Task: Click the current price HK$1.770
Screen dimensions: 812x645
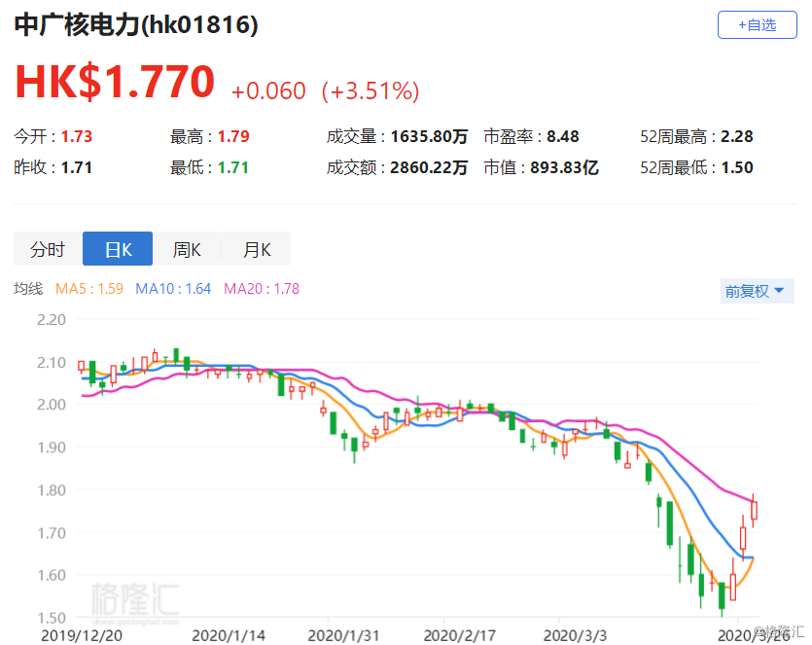Action: click(115, 82)
